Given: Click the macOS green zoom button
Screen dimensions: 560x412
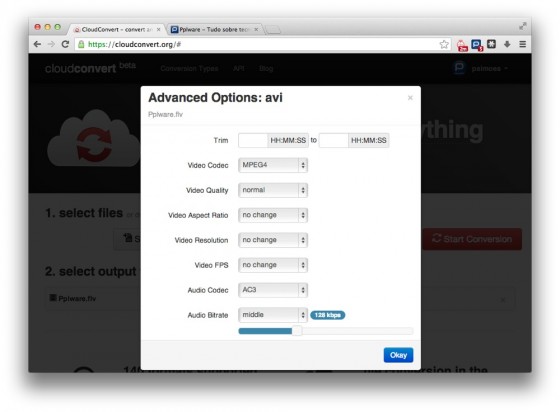Looking at the screenshot, I should coord(58,27).
